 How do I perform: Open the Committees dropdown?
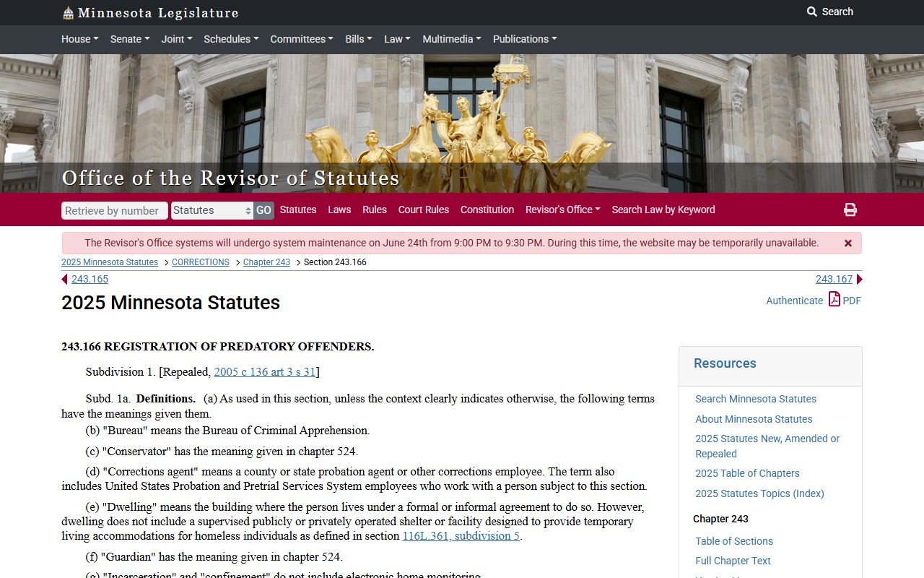[x=302, y=39]
